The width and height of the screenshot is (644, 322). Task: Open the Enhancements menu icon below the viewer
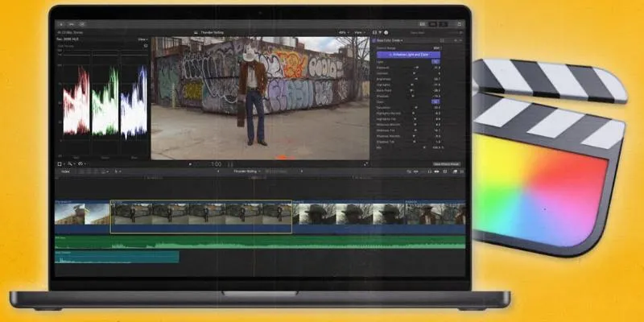click(x=70, y=164)
